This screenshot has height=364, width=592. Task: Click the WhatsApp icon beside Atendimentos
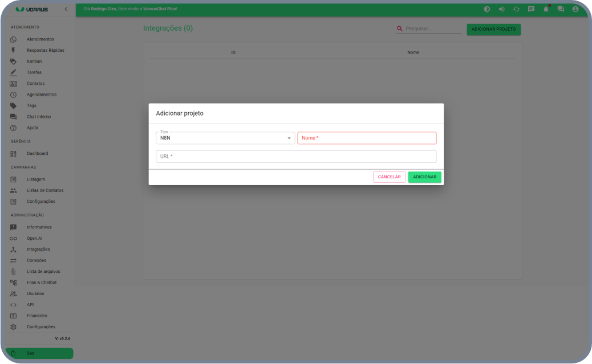click(x=13, y=39)
